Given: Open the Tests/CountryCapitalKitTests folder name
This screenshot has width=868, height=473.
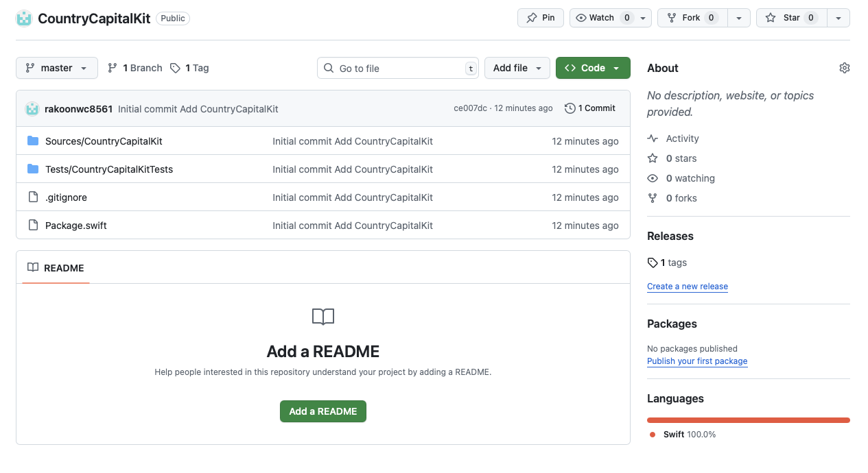Looking at the screenshot, I should tap(109, 169).
